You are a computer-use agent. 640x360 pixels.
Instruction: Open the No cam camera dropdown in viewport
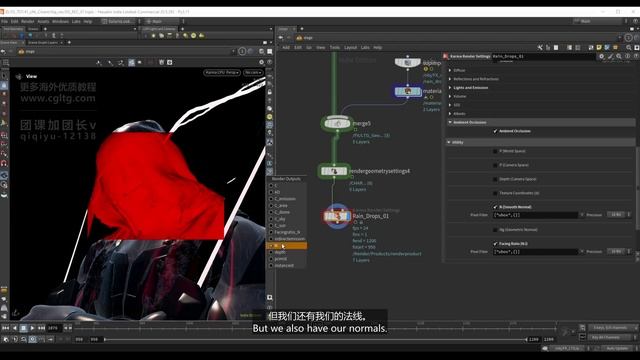click(x=253, y=72)
